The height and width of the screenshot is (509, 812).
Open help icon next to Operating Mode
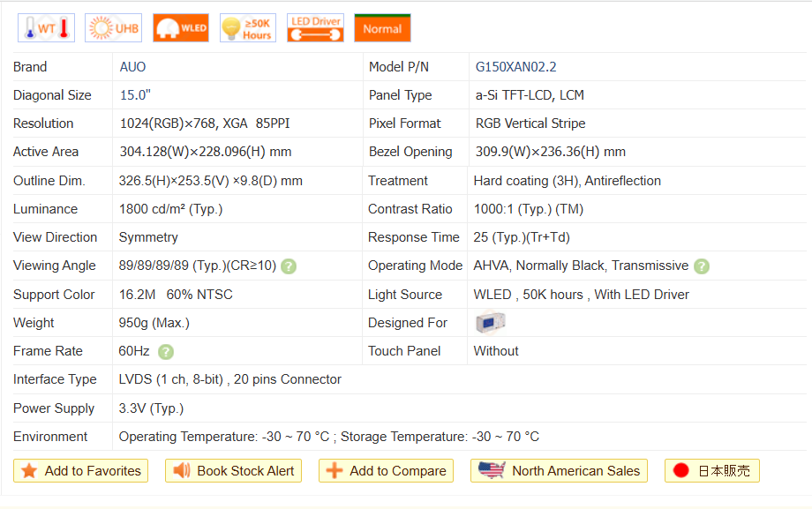[x=702, y=266]
